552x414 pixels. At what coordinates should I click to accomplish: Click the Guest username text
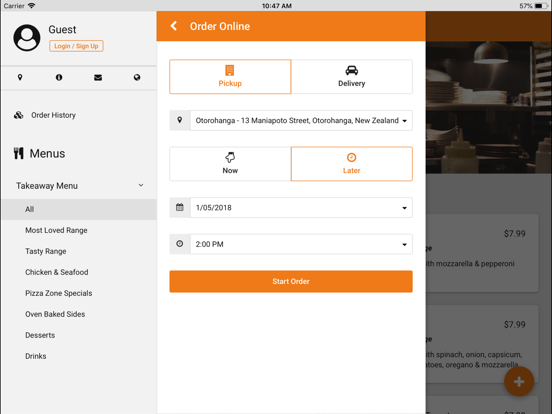pyautogui.click(x=62, y=30)
